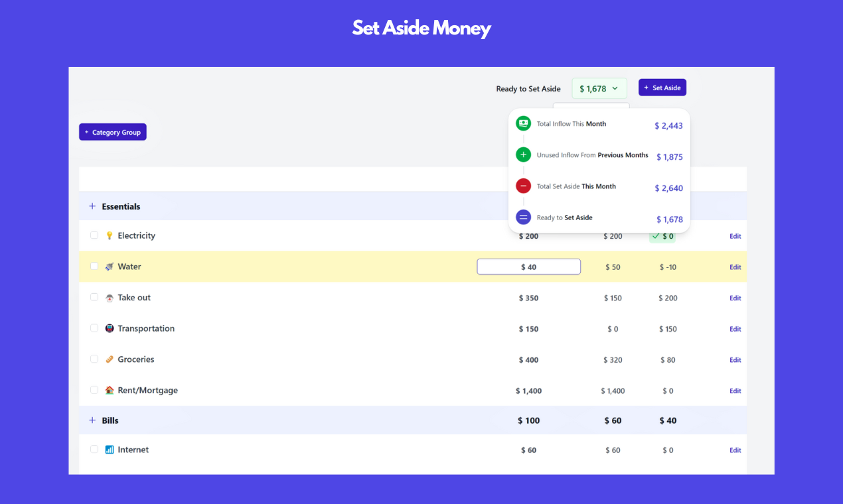Click the Groceries emoji icon

(x=110, y=359)
